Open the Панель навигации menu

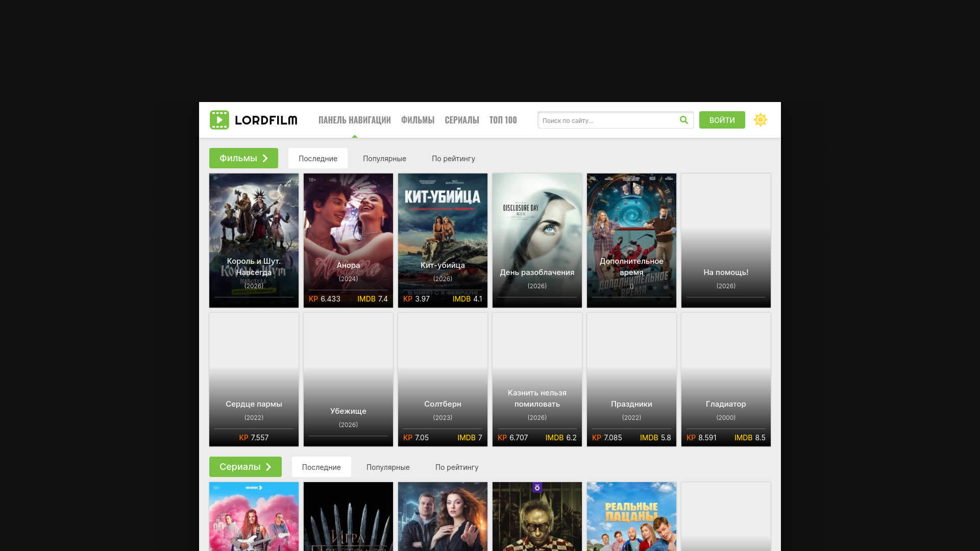tap(355, 120)
